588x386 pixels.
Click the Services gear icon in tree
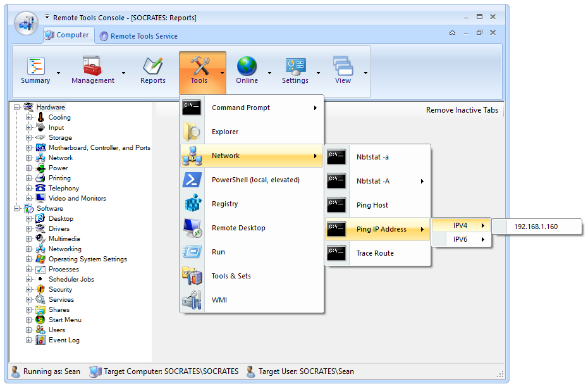pos(40,300)
